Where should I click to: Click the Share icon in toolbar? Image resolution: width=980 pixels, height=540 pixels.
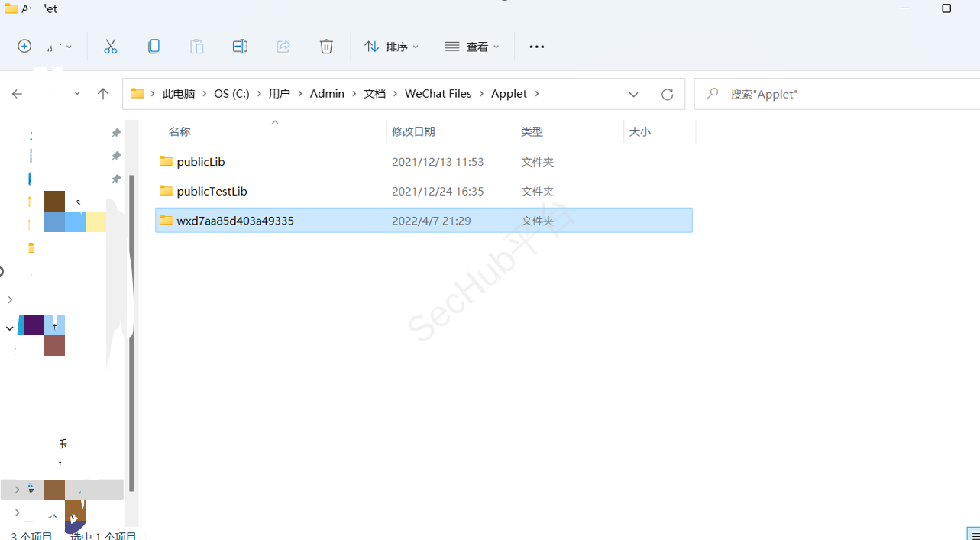pos(283,47)
